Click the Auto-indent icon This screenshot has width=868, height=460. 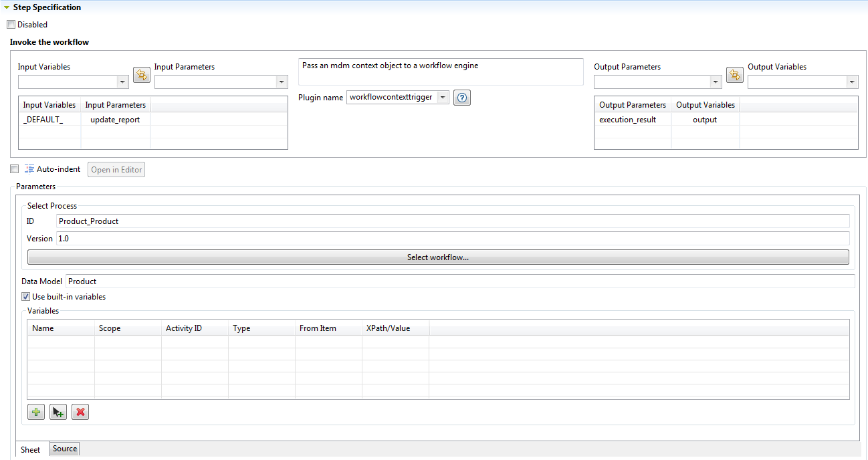pyautogui.click(x=29, y=169)
